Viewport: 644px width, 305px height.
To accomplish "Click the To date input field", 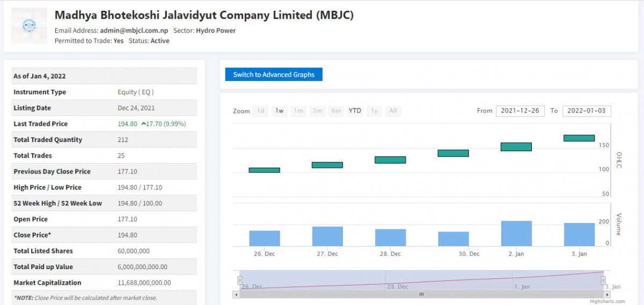I will [587, 111].
